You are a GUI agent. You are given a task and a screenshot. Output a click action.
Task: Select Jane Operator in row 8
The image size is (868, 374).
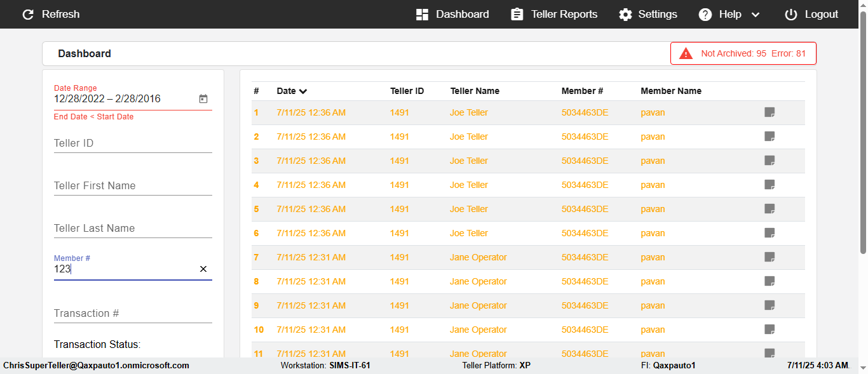click(478, 281)
